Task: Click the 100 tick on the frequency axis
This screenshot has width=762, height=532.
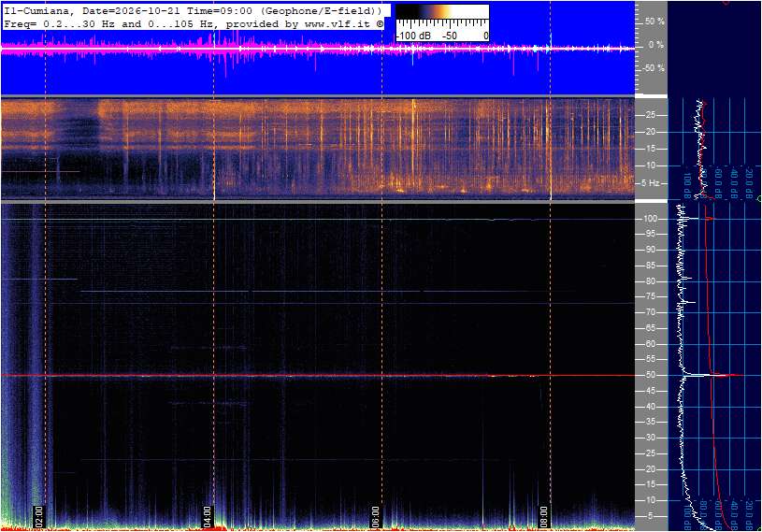Action: 650,219
